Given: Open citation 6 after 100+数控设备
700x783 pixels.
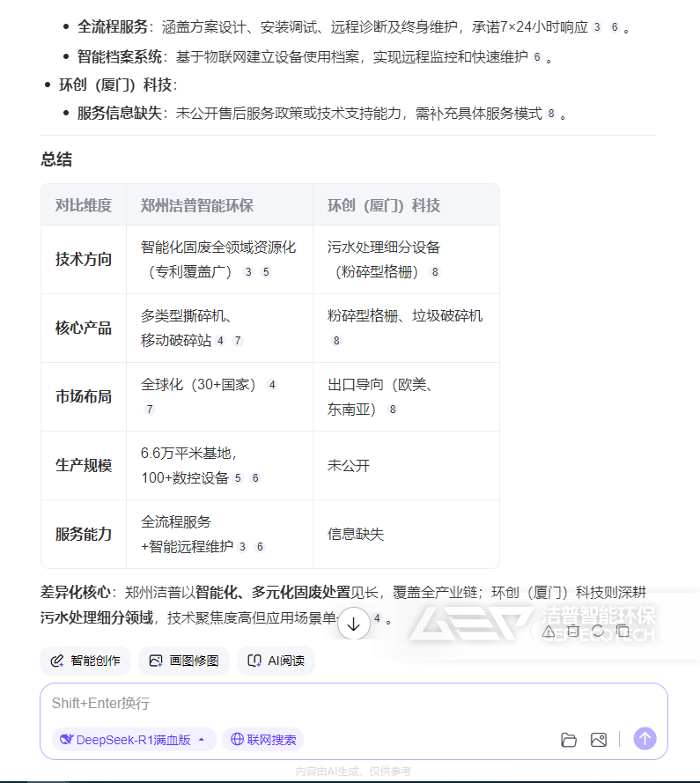Looking at the screenshot, I should click(255, 478).
